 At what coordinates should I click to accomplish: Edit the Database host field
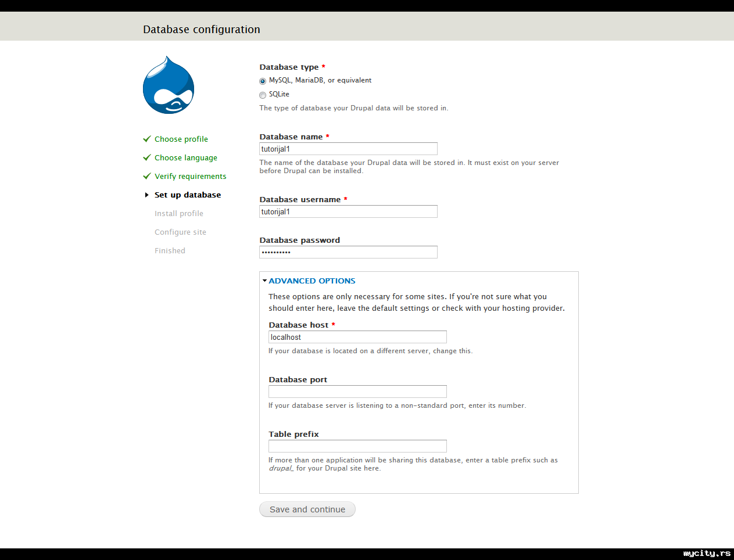[x=357, y=337]
